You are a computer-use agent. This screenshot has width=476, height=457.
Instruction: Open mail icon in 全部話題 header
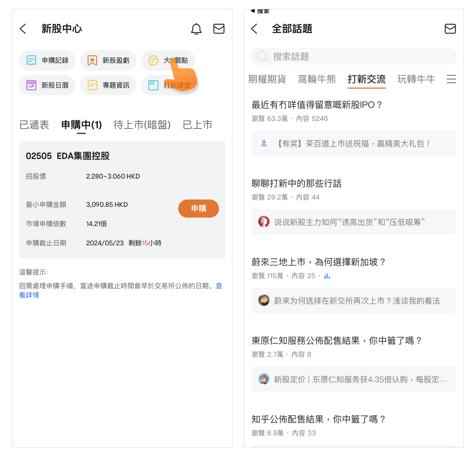450,29
